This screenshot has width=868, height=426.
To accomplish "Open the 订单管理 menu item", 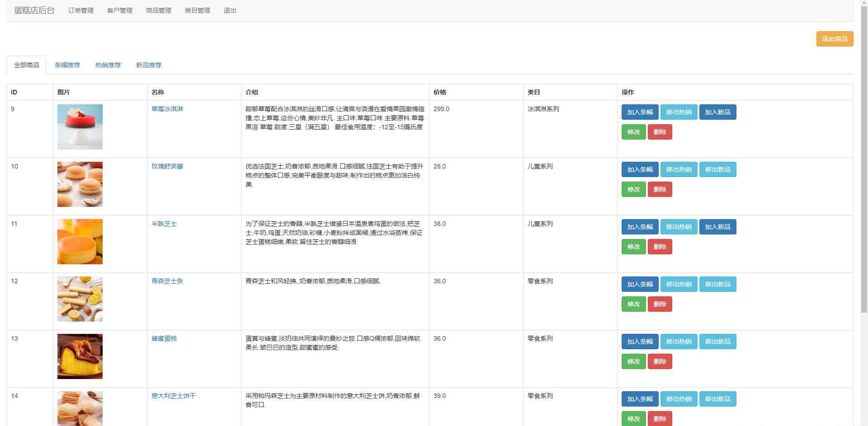I will (x=80, y=10).
